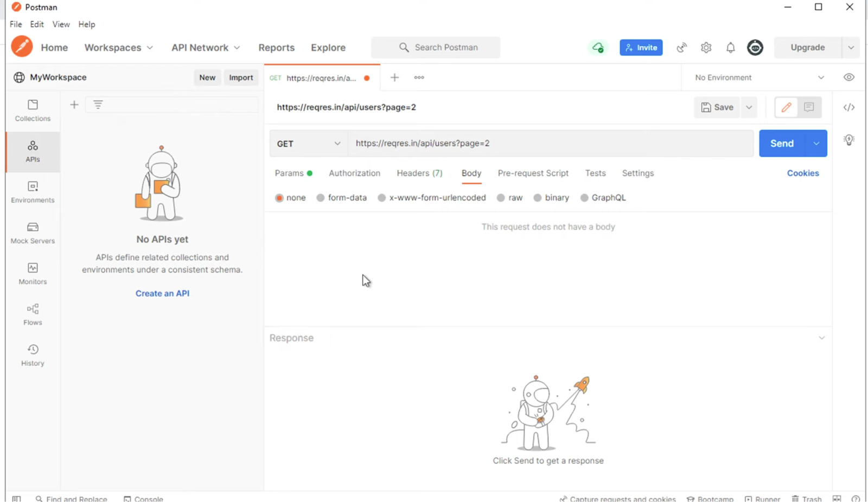This screenshot has height=502, width=868.
Task: Open the History sidebar panel
Action: [x=33, y=356]
